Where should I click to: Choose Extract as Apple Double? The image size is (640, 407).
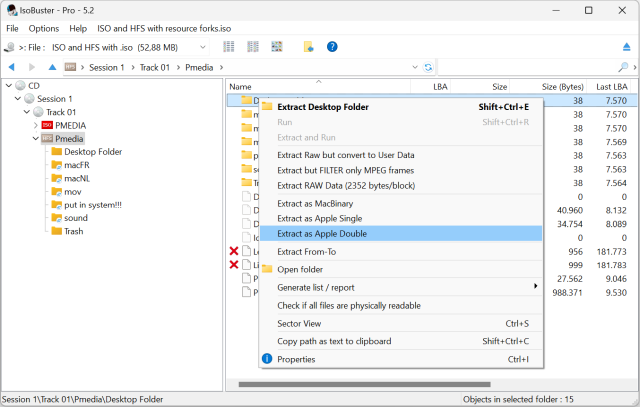tap(401, 234)
